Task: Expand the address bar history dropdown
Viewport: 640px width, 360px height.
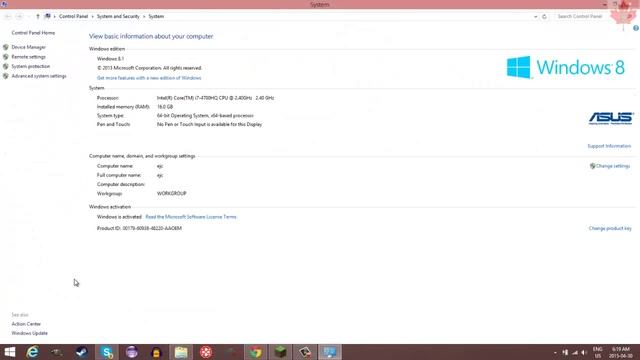Action: pyautogui.click(x=536, y=17)
